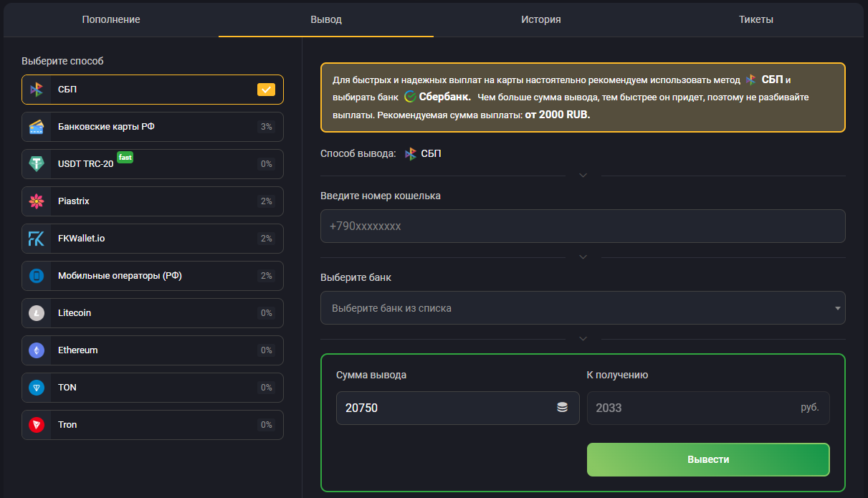Click the Piastrix flower icon
This screenshot has width=868, height=498.
pyautogui.click(x=37, y=201)
